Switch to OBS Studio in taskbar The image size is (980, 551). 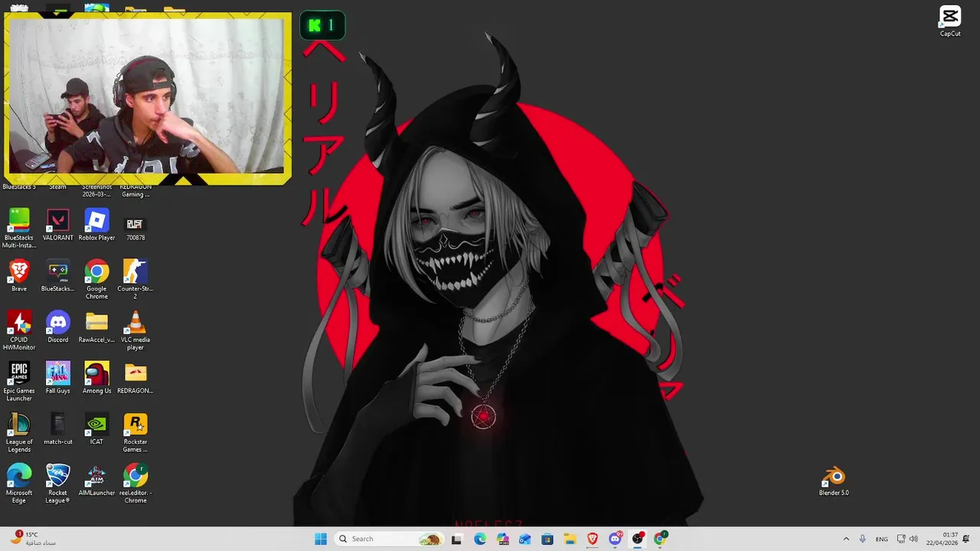tap(637, 539)
